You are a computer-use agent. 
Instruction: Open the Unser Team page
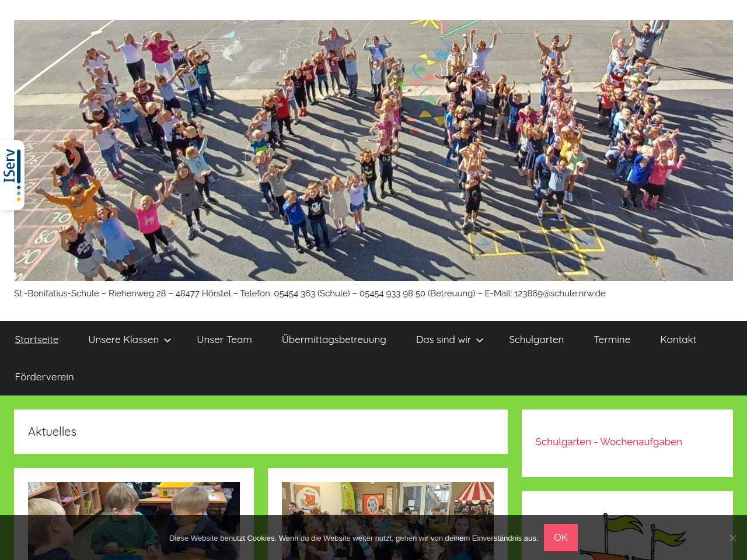click(224, 339)
